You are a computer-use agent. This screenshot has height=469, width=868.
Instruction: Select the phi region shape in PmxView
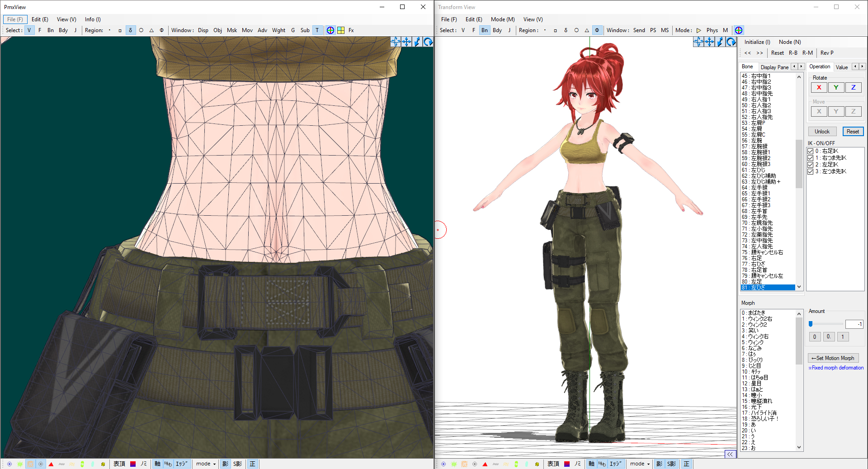(161, 30)
